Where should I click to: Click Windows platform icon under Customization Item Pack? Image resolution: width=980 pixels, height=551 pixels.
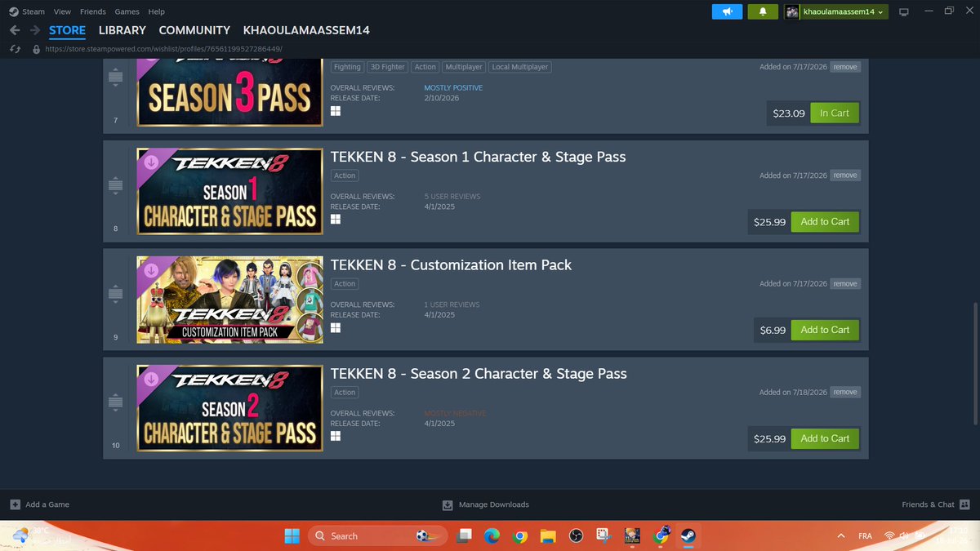click(x=336, y=327)
